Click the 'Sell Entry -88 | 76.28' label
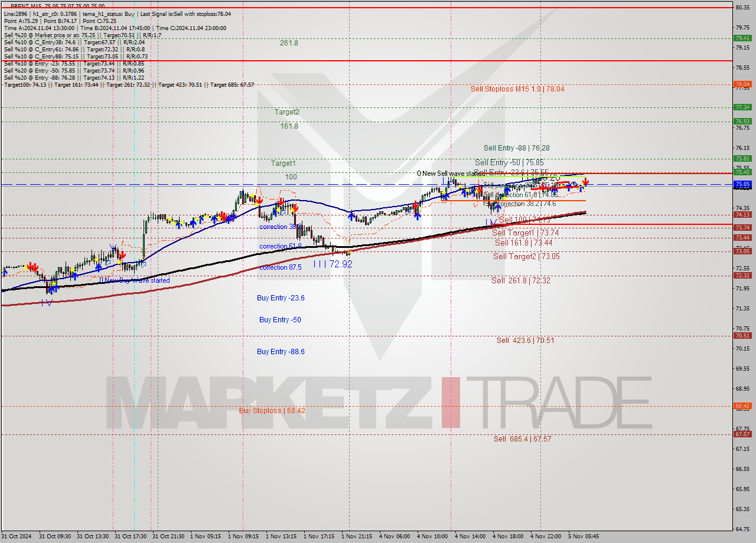The image size is (756, 543). pos(516,148)
